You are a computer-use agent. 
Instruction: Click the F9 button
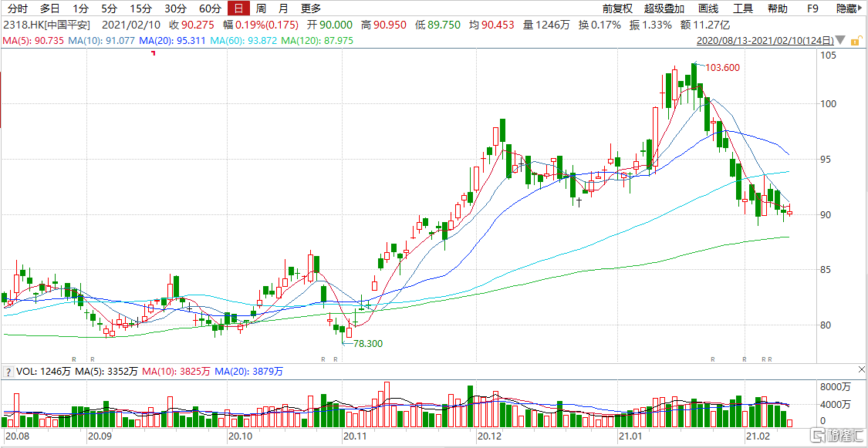click(x=812, y=8)
